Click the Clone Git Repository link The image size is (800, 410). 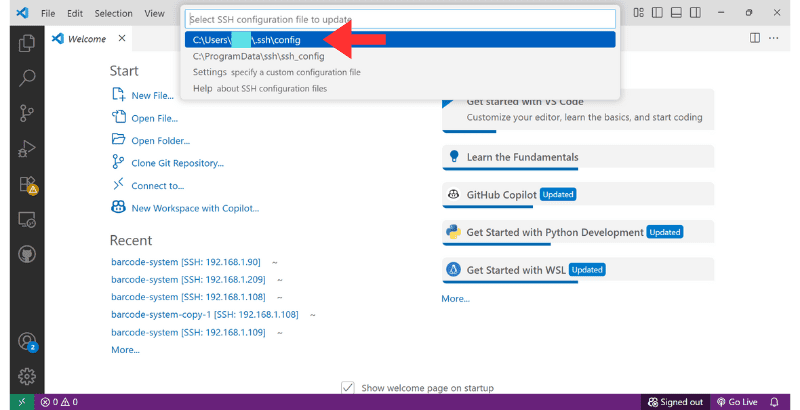point(177,163)
